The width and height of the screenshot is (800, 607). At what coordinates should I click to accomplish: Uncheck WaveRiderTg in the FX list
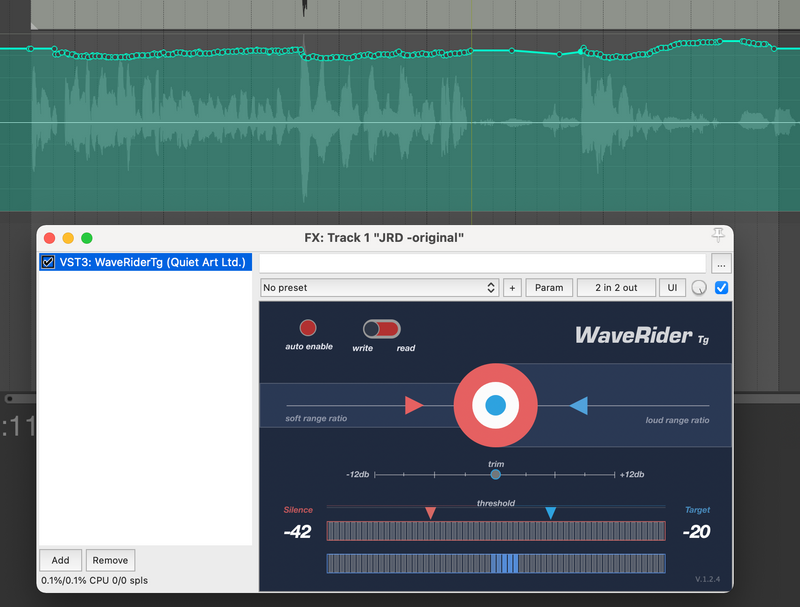47,263
